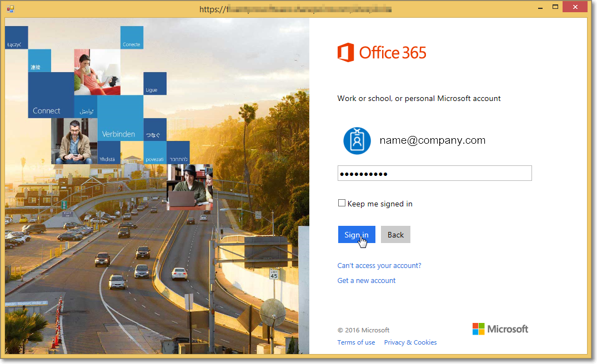Open the Get a new account link
Viewport: 597px width, 364px height.
click(367, 280)
